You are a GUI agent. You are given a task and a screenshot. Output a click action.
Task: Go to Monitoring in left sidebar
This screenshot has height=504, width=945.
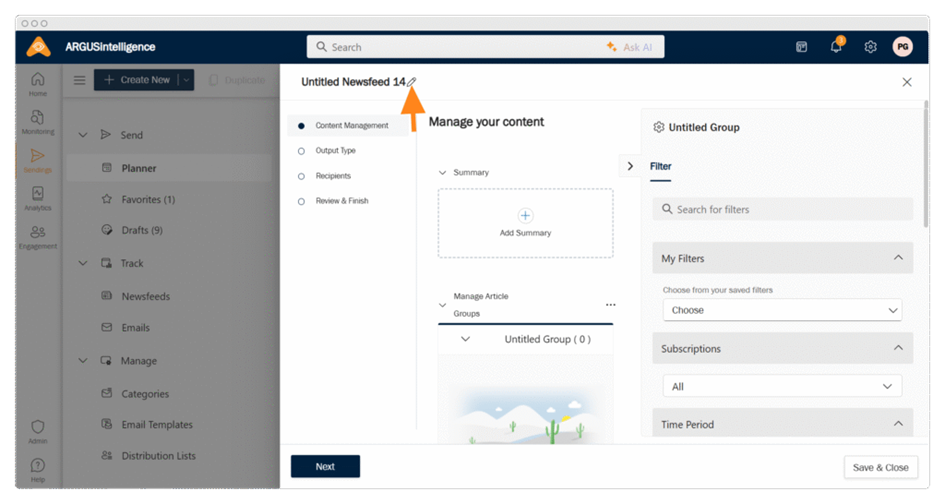pyautogui.click(x=37, y=122)
